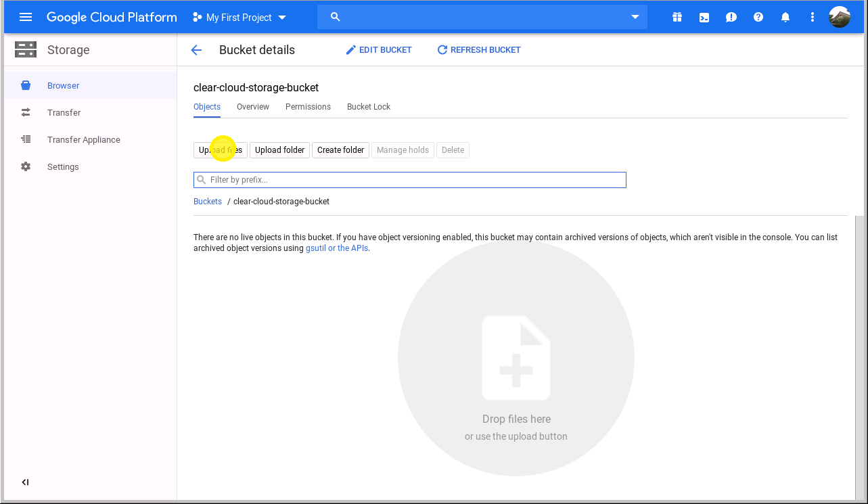Open the send feedback icon

[x=731, y=17]
